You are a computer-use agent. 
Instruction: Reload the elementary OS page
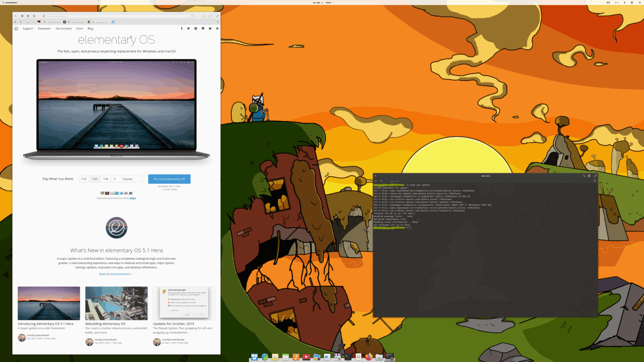coord(34,16)
